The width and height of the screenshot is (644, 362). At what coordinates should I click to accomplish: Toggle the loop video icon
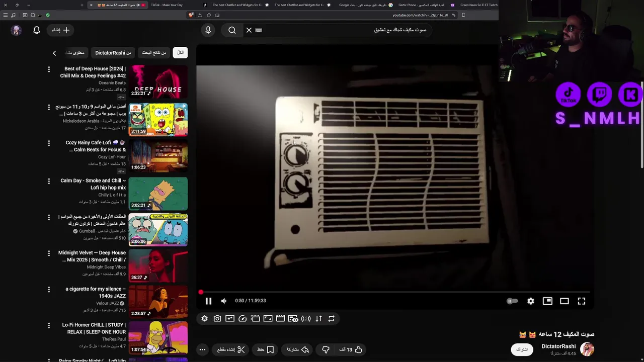[x=331, y=318]
